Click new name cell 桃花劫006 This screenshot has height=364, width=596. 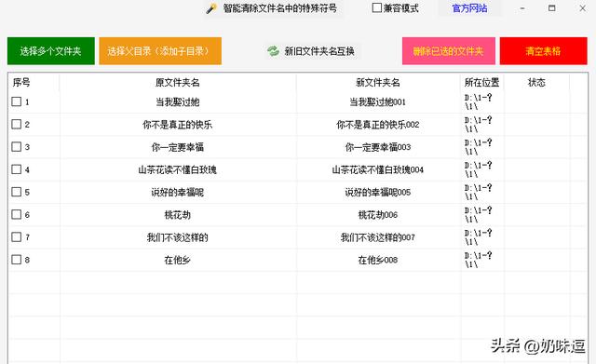378,215
